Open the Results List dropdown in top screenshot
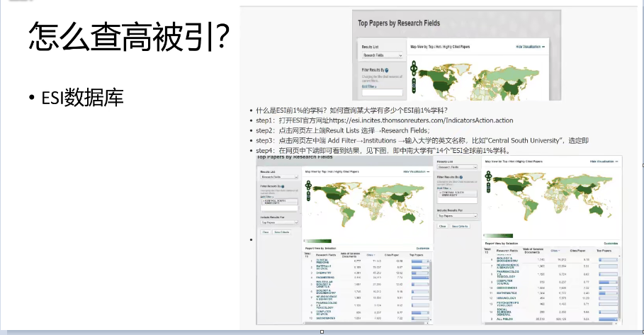Screen dimensions: 644x335 [381, 55]
